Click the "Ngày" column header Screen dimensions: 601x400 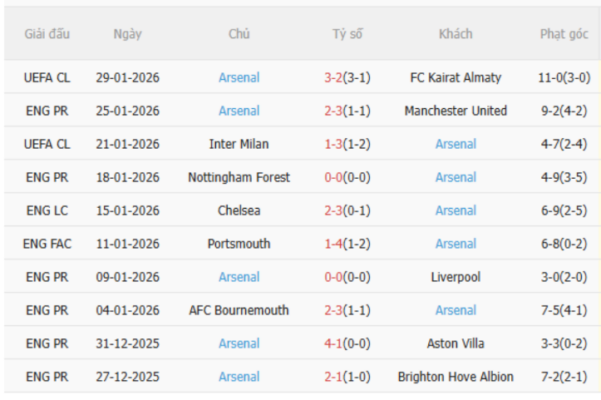(127, 34)
